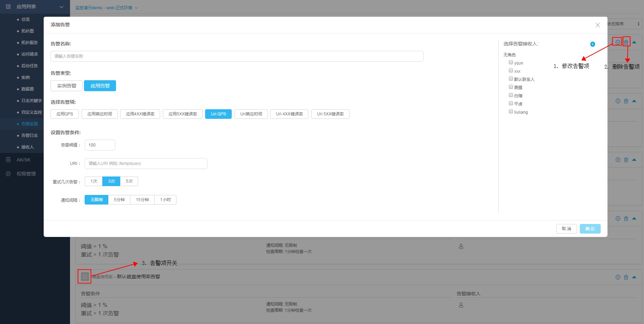The image size is (644, 324).
Task: Click recipient person icon in 硬盘使用率 card
Action: 461,305
